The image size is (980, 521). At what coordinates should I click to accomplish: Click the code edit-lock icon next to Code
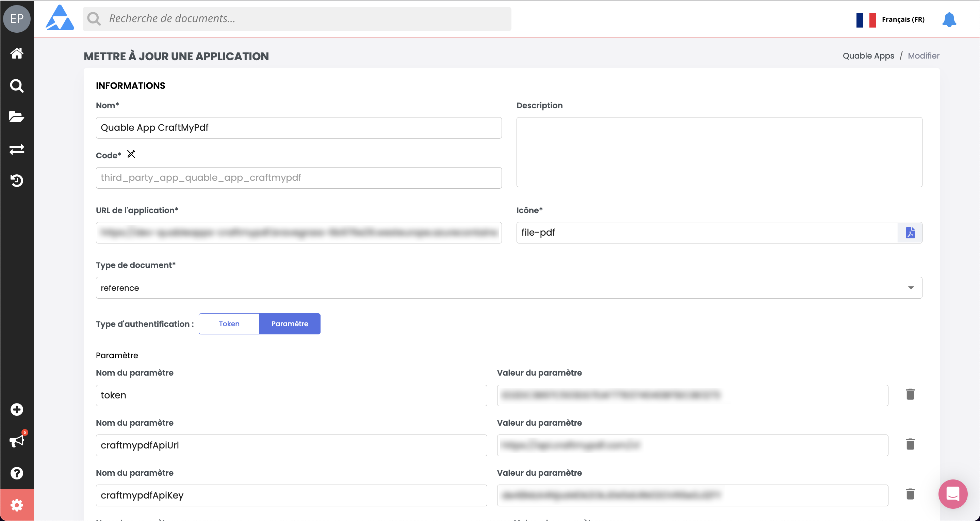coord(131,154)
